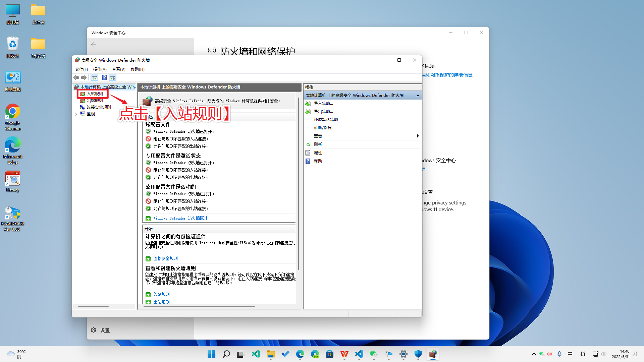Open 回收站 desktop icon

pos(13,47)
